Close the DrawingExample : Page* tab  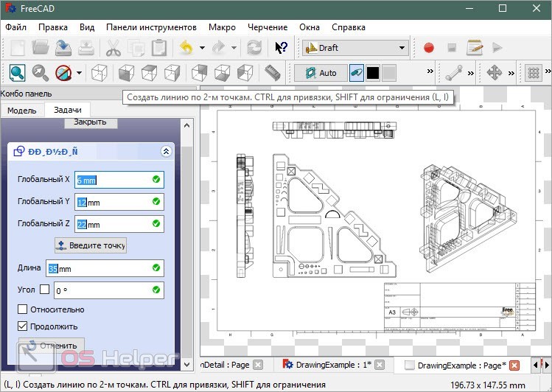coord(514,365)
